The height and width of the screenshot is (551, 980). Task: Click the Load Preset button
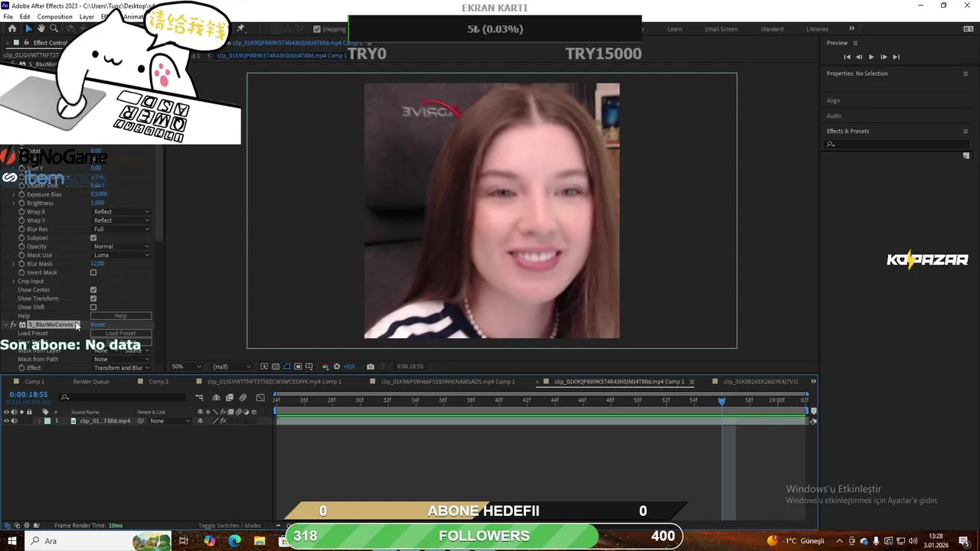tap(121, 334)
